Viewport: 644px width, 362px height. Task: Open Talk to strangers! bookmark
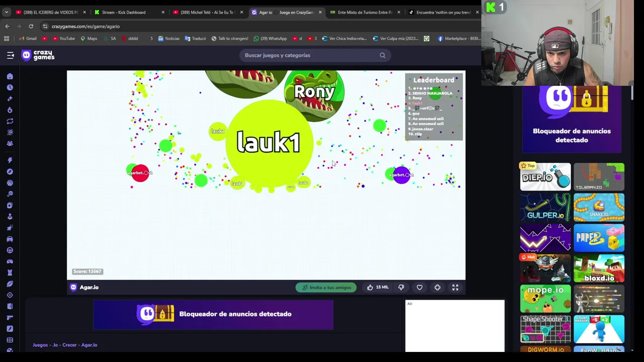click(230, 38)
